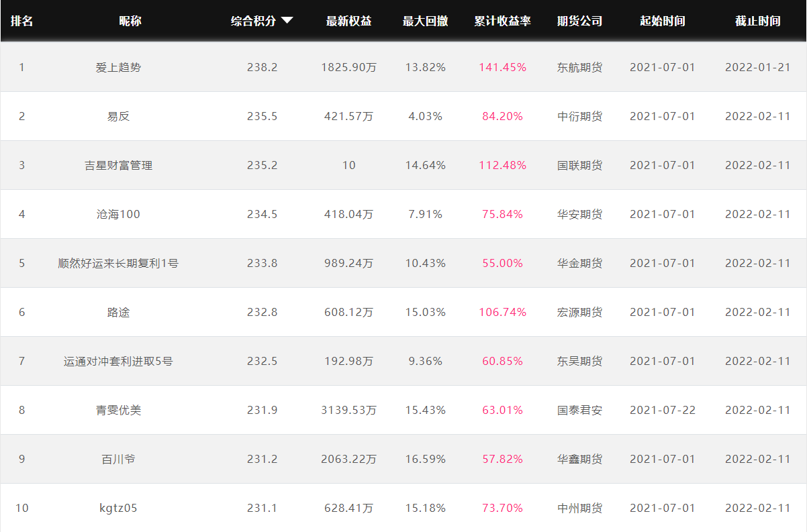The height and width of the screenshot is (532, 807).
Task: Select the equity value 2063.22万
Action: click(348, 459)
